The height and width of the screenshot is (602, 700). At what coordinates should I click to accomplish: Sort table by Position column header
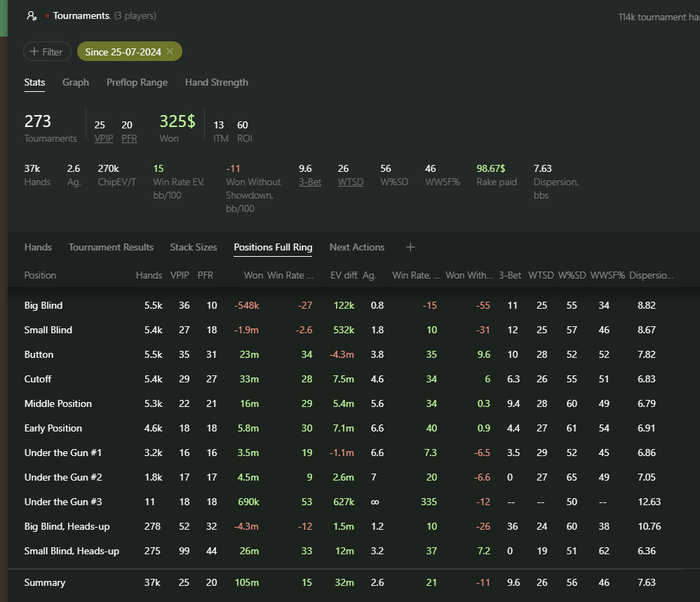(x=40, y=275)
